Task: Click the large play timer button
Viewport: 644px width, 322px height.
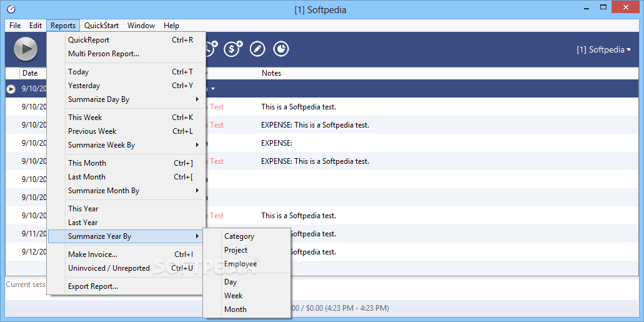Action: pyautogui.click(x=26, y=49)
